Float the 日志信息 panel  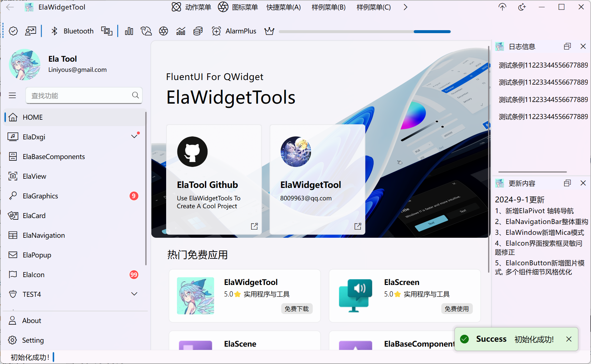click(x=567, y=46)
